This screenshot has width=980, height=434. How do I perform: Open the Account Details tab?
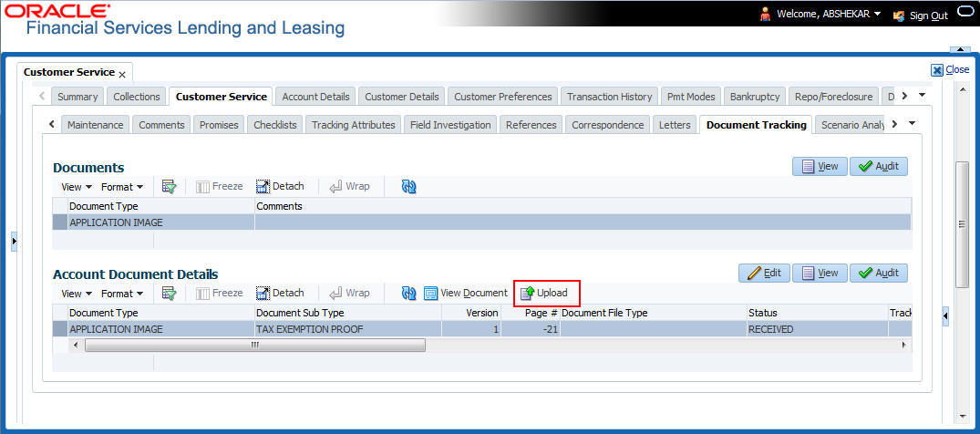click(315, 97)
